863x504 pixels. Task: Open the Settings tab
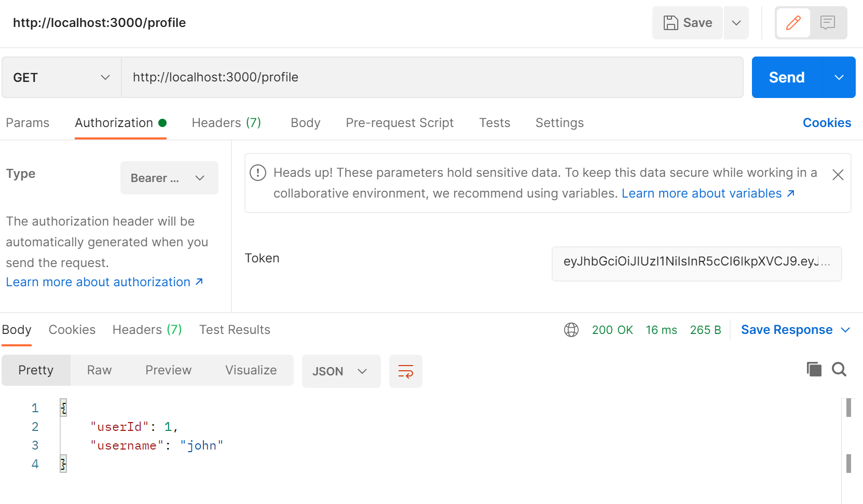pos(559,123)
